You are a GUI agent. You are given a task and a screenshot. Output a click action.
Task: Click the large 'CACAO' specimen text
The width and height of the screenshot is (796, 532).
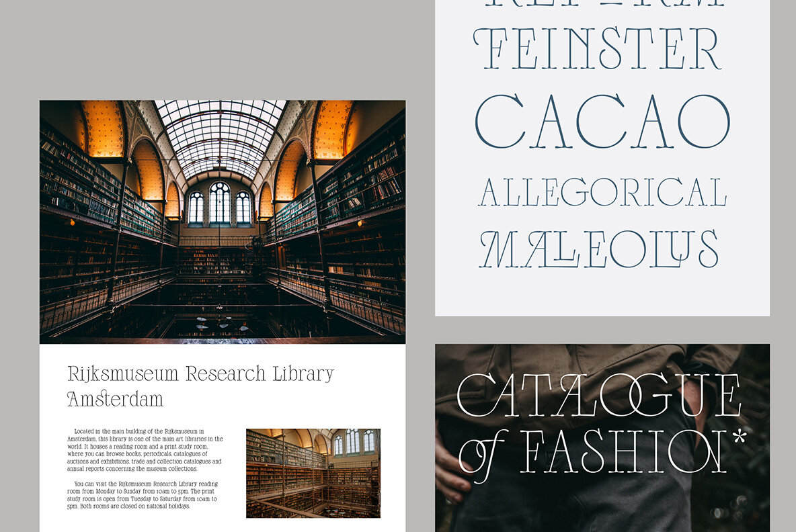602,122
